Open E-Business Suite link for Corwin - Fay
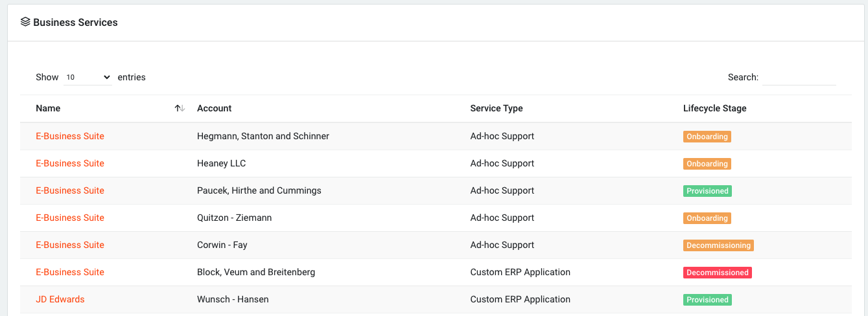 point(70,245)
